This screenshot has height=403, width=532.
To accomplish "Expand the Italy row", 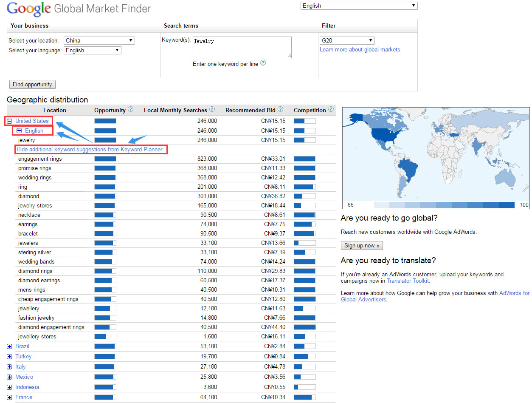I will coord(9,367).
